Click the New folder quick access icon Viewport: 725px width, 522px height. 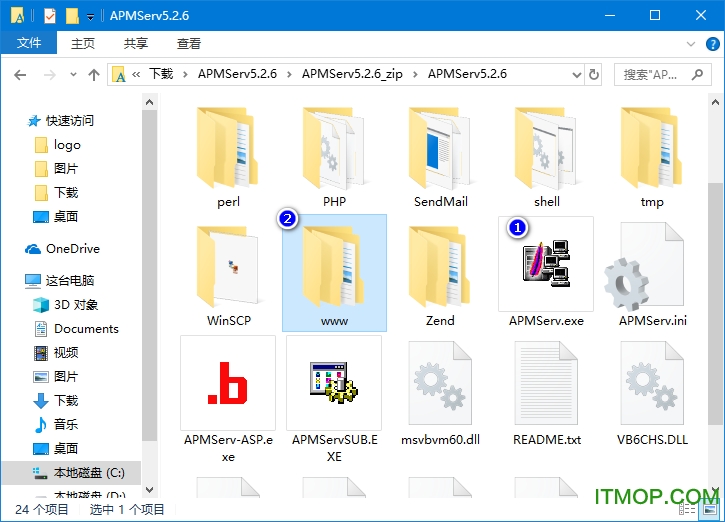point(72,16)
